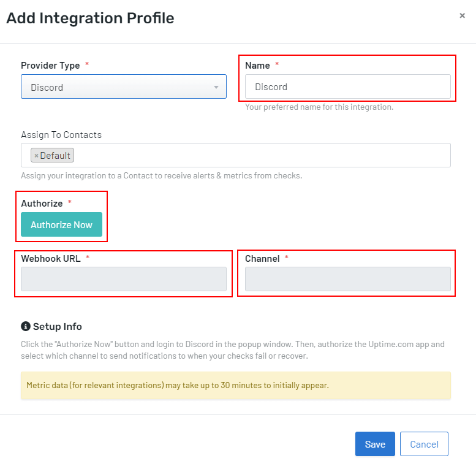
Task: Click the Assign To Contacts label
Action: pos(61,135)
